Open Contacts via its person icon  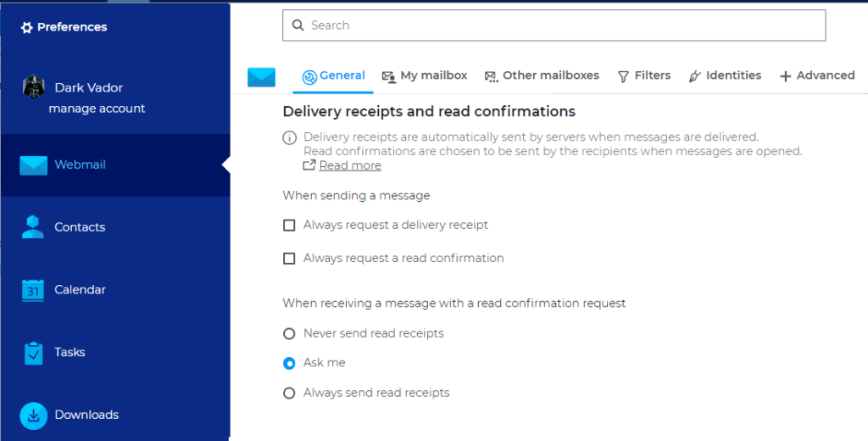tap(33, 227)
